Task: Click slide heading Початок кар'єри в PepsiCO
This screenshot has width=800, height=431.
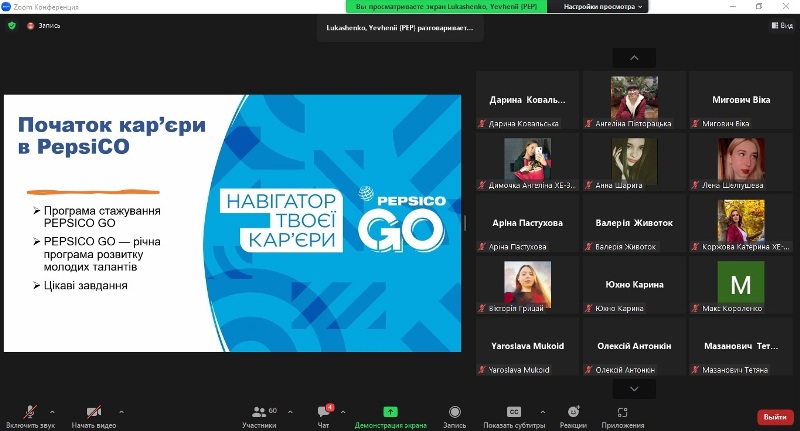Action: click(111, 135)
